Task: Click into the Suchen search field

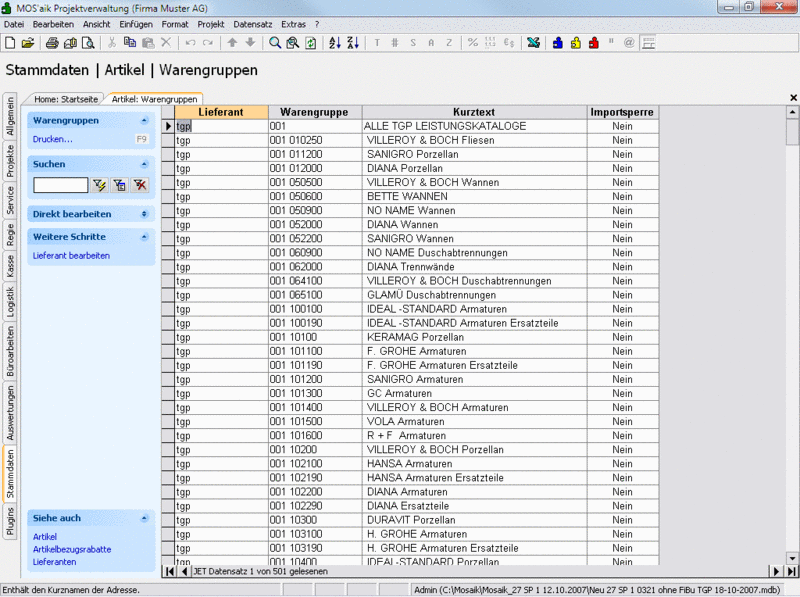Action: (x=61, y=185)
